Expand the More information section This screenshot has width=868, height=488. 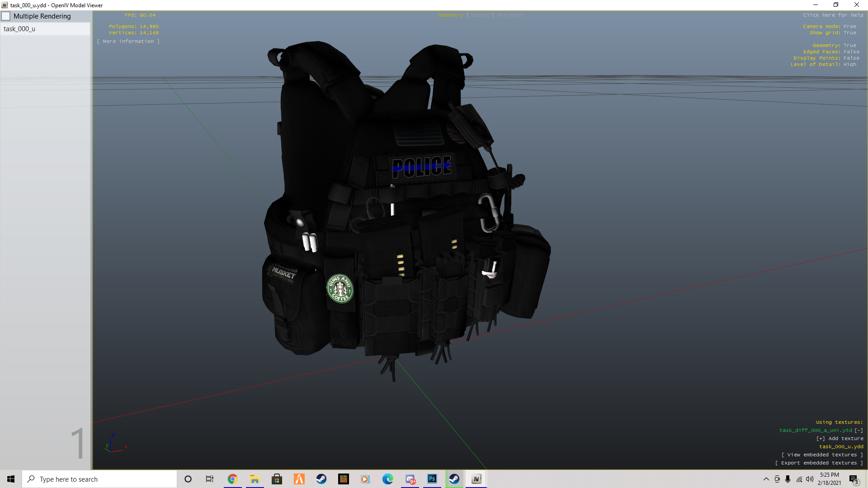click(x=128, y=42)
